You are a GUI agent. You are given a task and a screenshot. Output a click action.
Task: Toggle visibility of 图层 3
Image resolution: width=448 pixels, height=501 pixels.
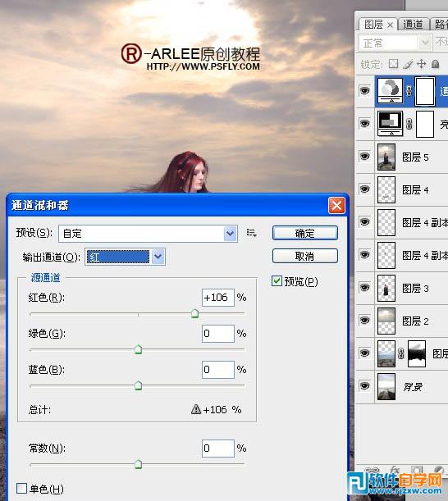click(x=364, y=288)
